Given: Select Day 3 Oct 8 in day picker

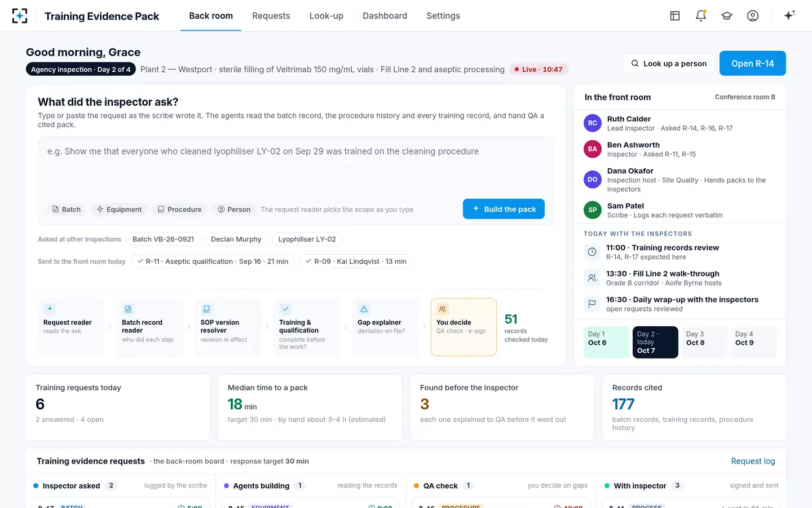Looking at the screenshot, I should [703, 342].
